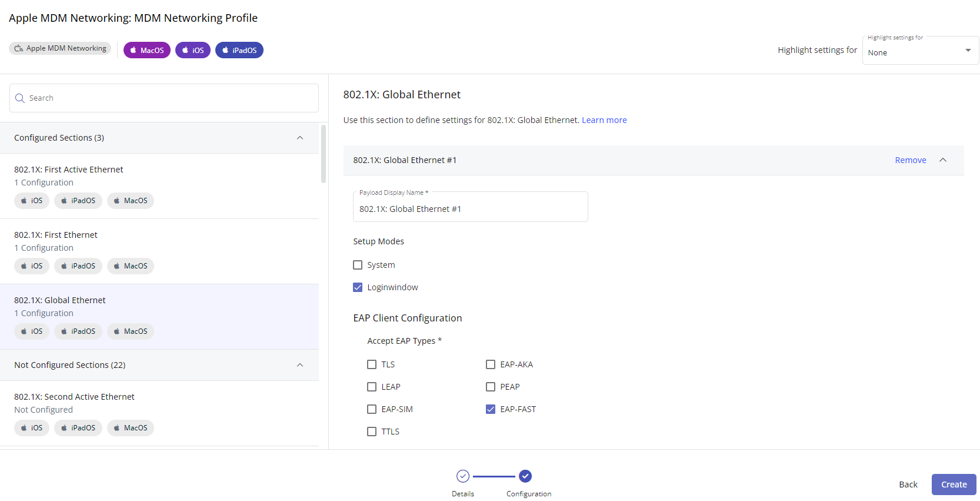Remove the Global Ethernet #1 configuration

coord(911,160)
